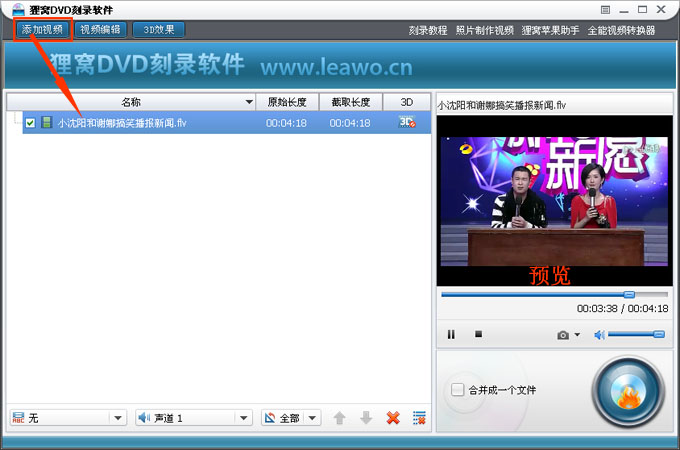The image size is (680, 450).
Task: Click the 添加视频 add video button
Action: pyautogui.click(x=42, y=29)
